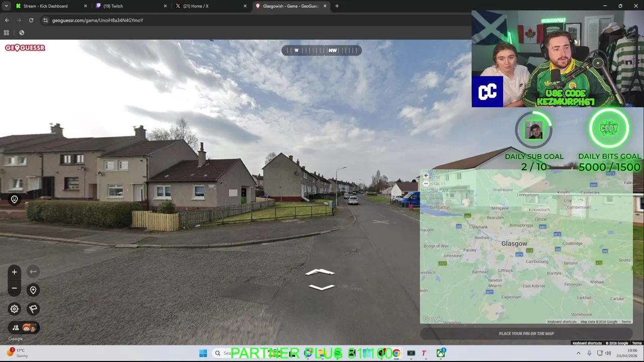The image size is (644, 362).
Task: Go back in browser history
Action: (7, 20)
